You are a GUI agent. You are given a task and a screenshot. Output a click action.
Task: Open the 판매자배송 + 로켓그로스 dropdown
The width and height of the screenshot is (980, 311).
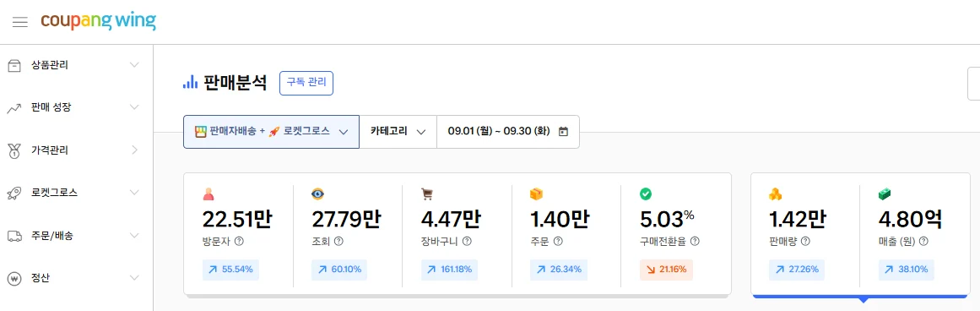271,131
